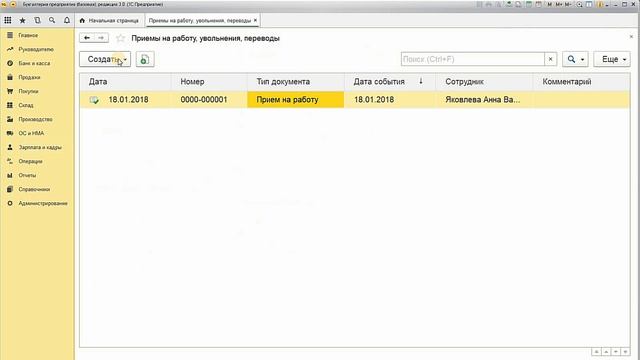Click the shopping cart icon for Покупки
The width and height of the screenshot is (640, 360).
10,91
